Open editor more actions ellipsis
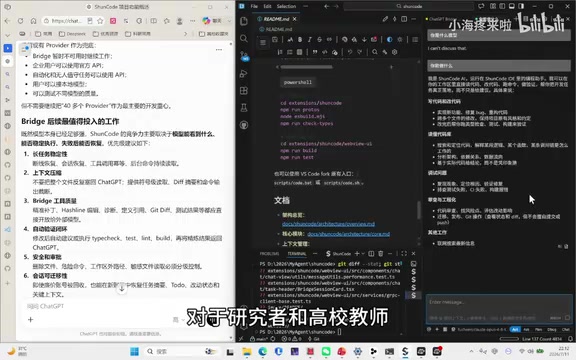The image size is (576, 360). pyautogui.click(x=413, y=19)
